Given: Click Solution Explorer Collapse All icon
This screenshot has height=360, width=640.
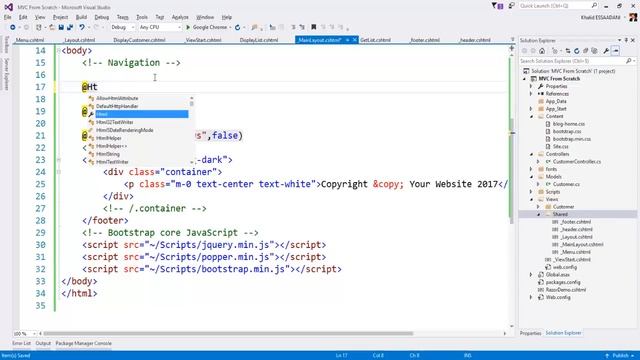Looking at the screenshot, I should coord(585,51).
